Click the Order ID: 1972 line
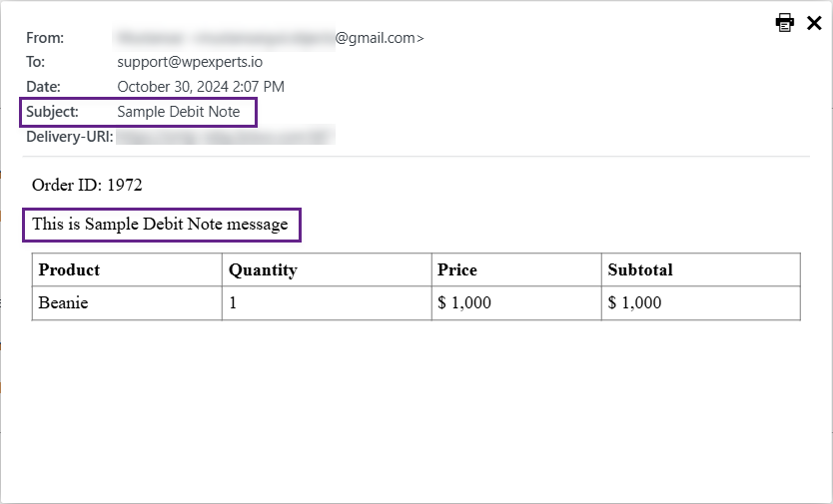Image resolution: width=833 pixels, height=504 pixels. (87, 185)
